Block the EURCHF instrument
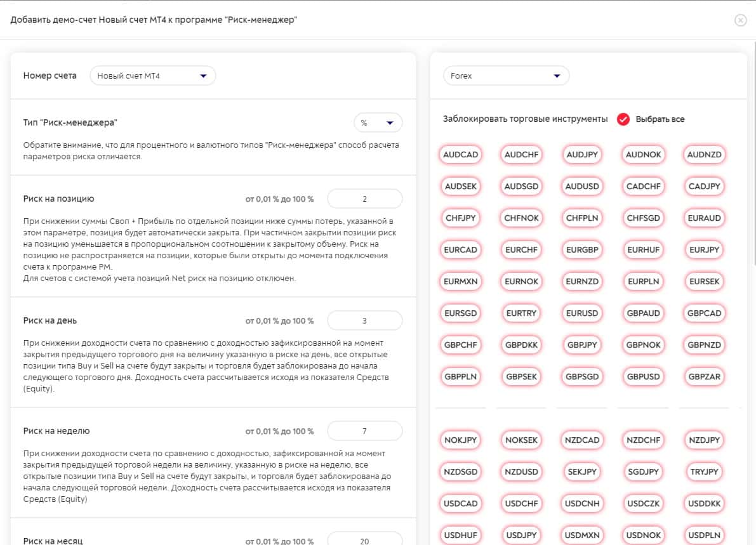 [521, 250]
